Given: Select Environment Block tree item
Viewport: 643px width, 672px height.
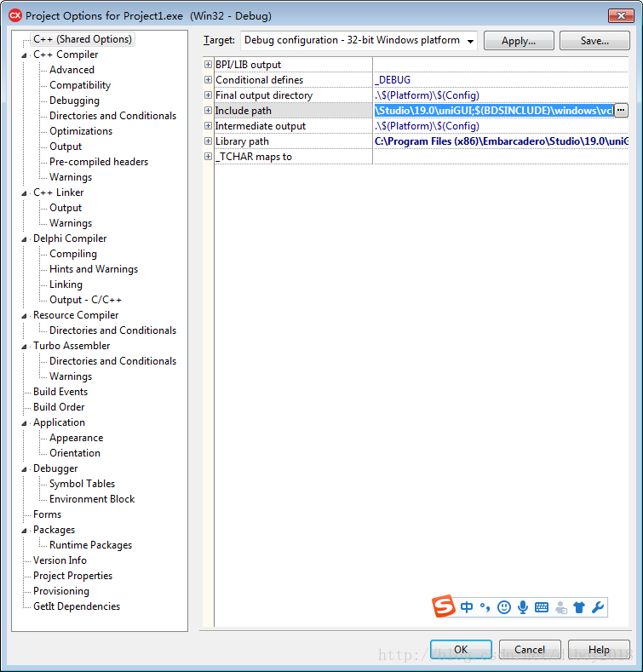Looking at the screenshot, I should 92,499.
